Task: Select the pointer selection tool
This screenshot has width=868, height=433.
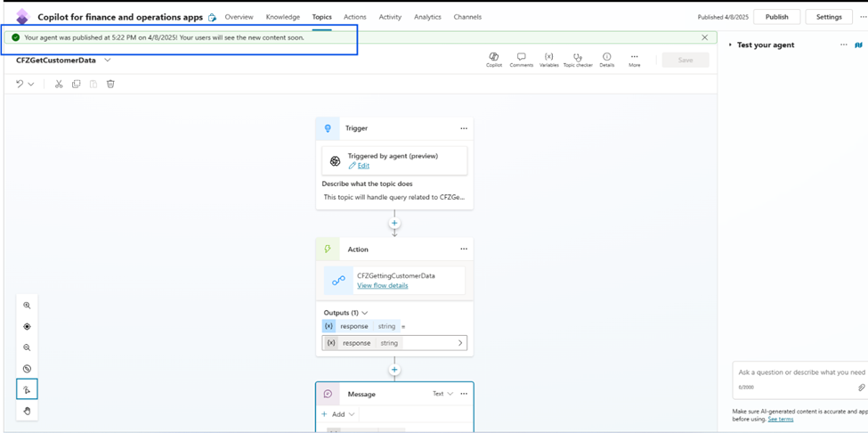Action: tap(27, 390)
